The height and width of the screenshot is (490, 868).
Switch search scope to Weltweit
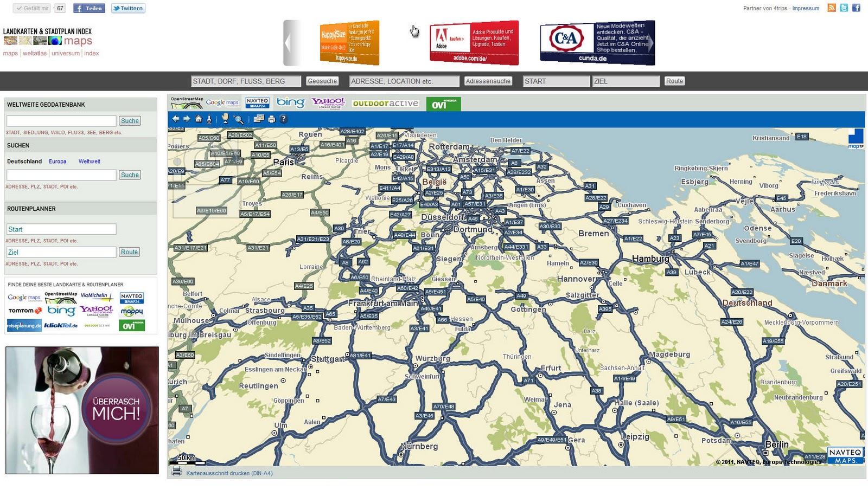tap(89, 161)
